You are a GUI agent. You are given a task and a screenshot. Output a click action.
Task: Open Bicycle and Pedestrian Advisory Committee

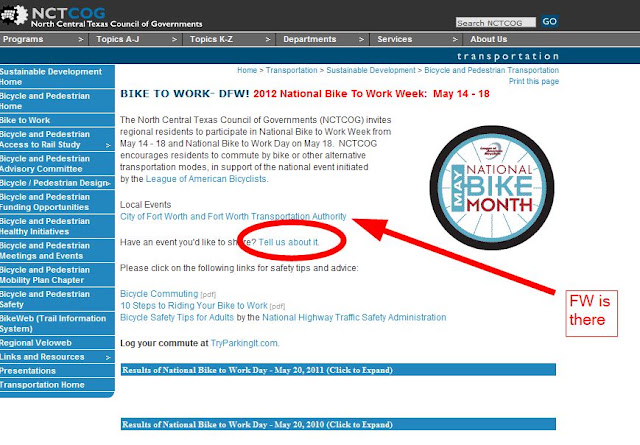pyautogui.click(x=57, y=164)
